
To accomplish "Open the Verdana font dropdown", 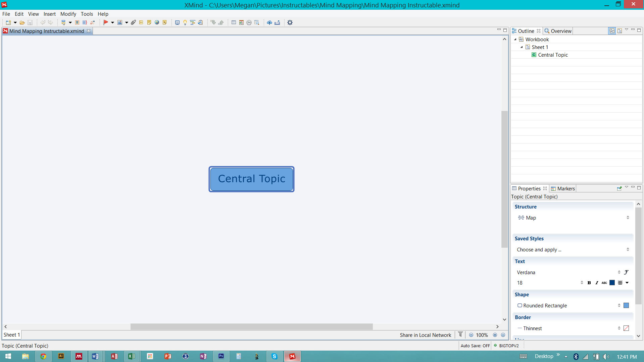I will [x=568, y=273].
